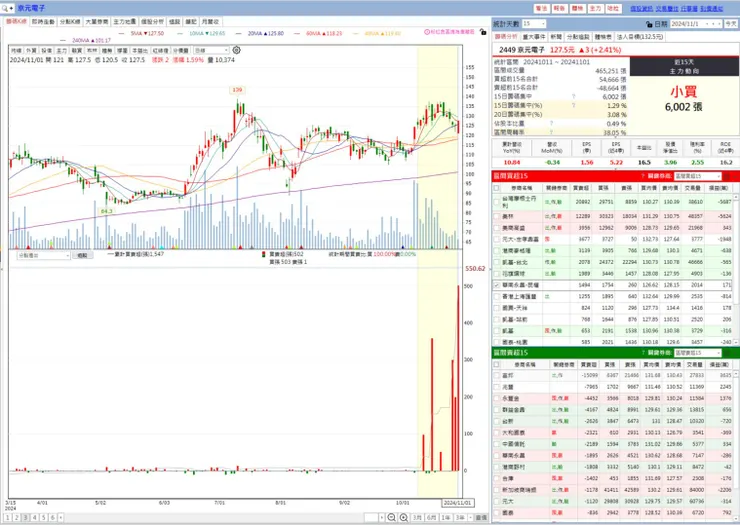
Task: Click the 10.84 revenue YoY value
Action: [512, 162]
